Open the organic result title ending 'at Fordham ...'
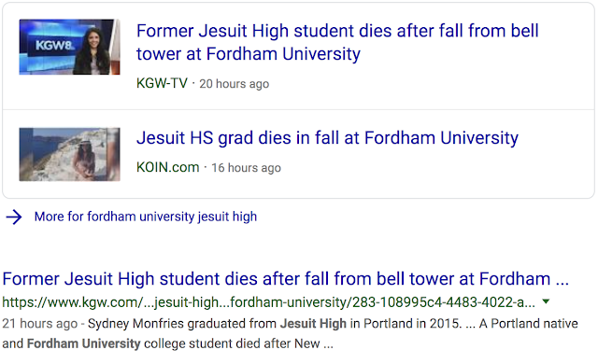The height and width of the screenshot is (364, 598). click(285, 279)
